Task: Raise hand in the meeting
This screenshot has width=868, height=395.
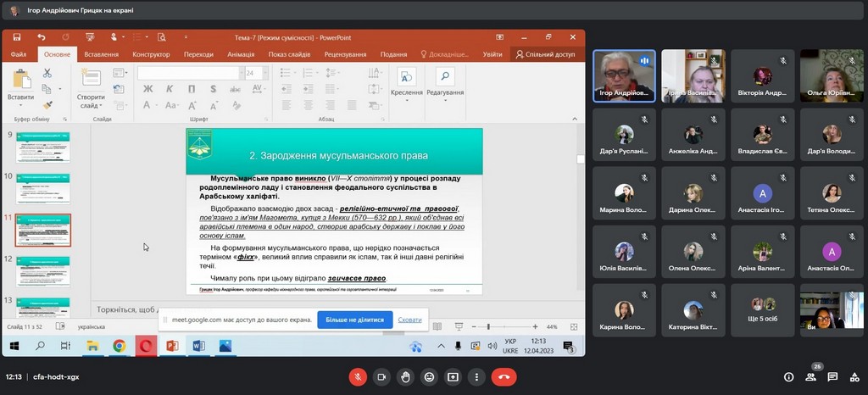Action: pyautogui.click(x=405, y=377)
